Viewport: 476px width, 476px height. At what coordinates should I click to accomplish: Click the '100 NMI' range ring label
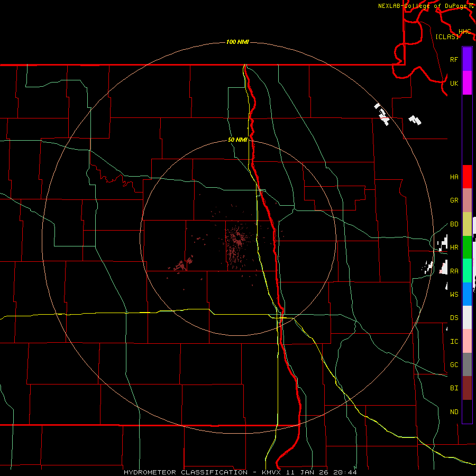click(237, 42)
